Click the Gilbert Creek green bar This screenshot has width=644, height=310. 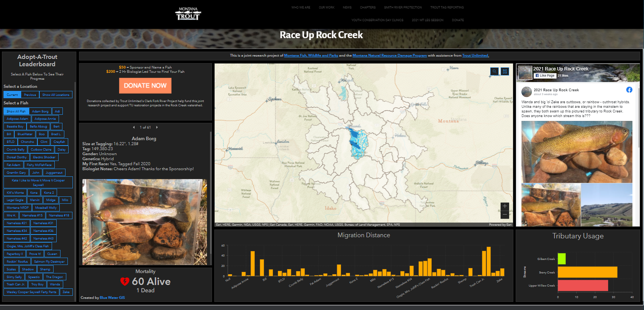pyautogui.click(x=562, y=259)
